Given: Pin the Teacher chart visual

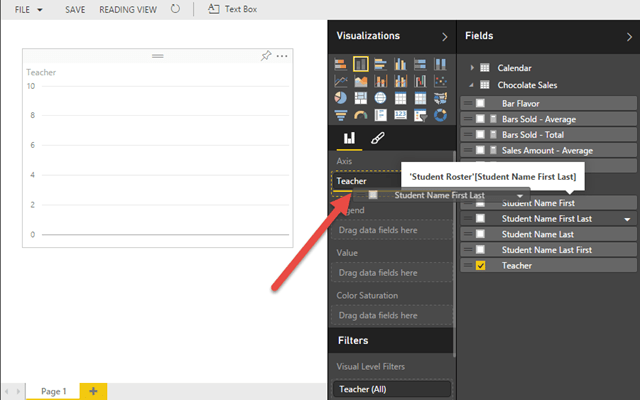Looking at the screenshot, I should click(268, 56).
